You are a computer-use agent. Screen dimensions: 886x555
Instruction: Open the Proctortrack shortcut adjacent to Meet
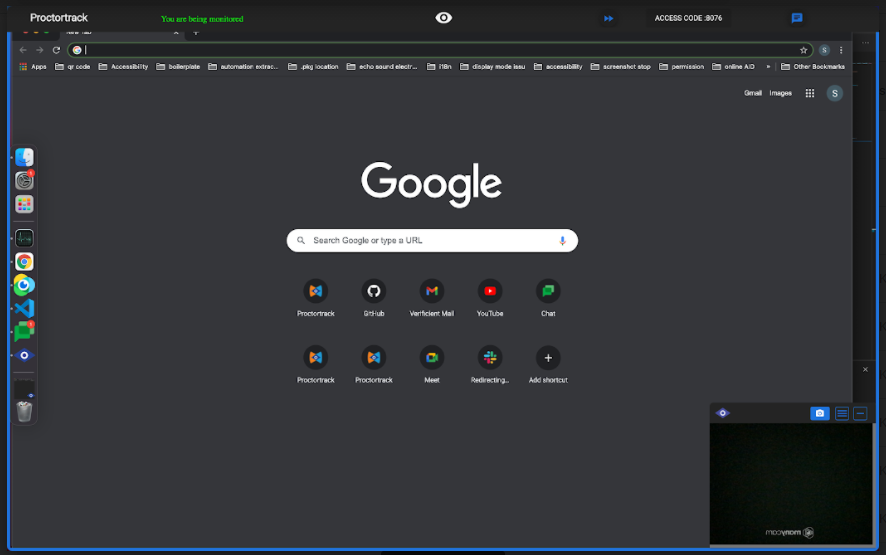point(373,365)
